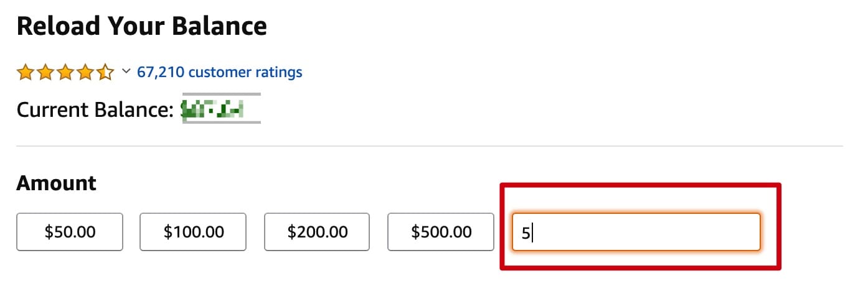Click the Amount section heading

pyautogui.click(x=56, y=183)
